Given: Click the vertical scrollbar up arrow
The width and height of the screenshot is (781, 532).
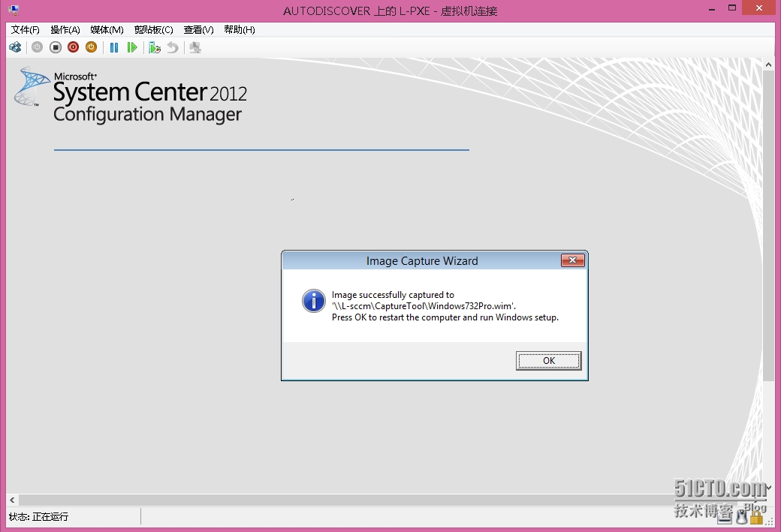Looking at the screenshot, I should (x=768, y=65).
